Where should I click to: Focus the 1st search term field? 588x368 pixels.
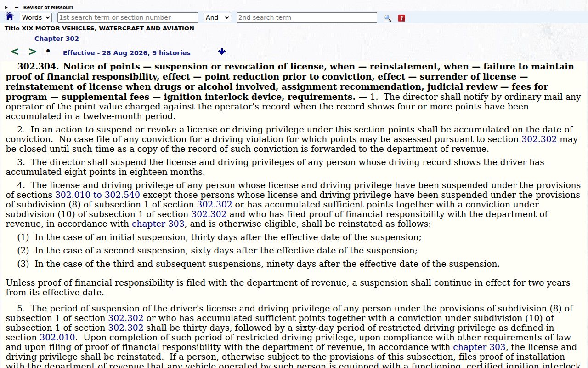128,17
